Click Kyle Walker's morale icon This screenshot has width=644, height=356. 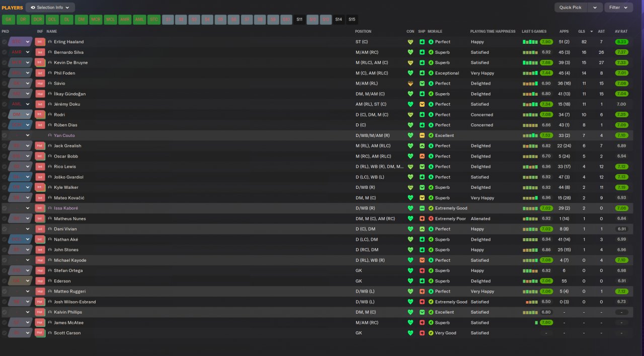click(x=431, y=187)
